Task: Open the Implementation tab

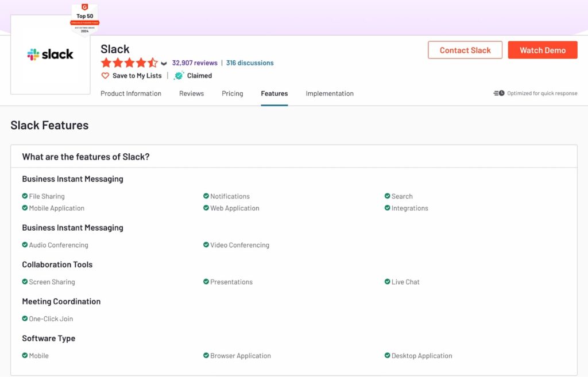Action: (330, 94)
